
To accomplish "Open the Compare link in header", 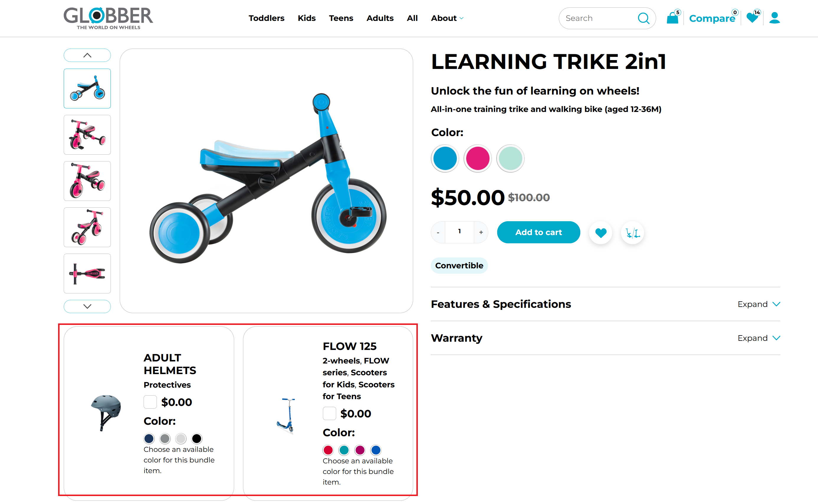I will pos(712,18).
